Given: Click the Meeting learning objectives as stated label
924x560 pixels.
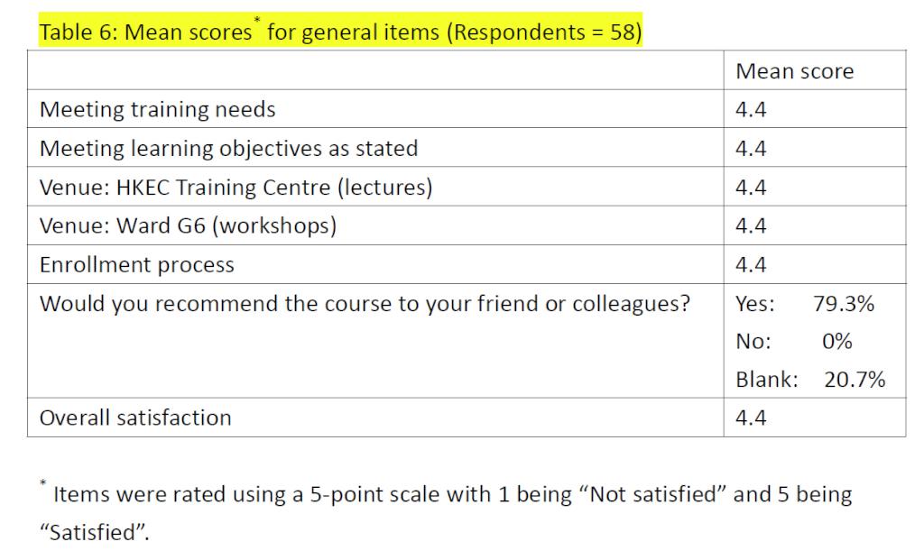Looking at the screenshot, I should 228,149.
